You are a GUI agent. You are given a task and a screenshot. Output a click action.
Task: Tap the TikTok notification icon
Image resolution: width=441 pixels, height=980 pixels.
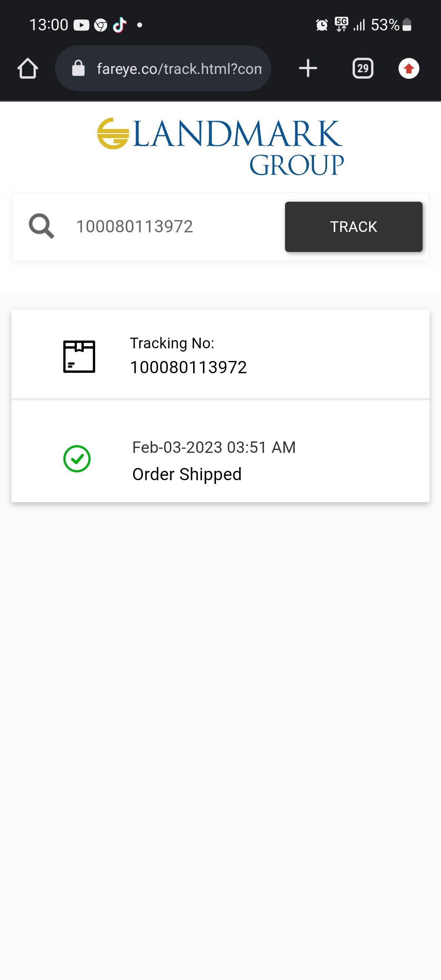click(120, 25)
